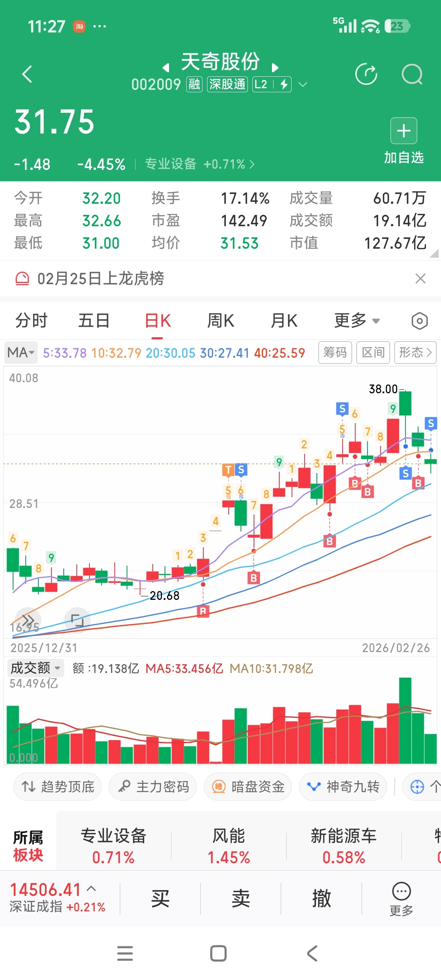Dismiss the 龙虎榜 notice banner
441x980 pixels.
pos(420,278)
